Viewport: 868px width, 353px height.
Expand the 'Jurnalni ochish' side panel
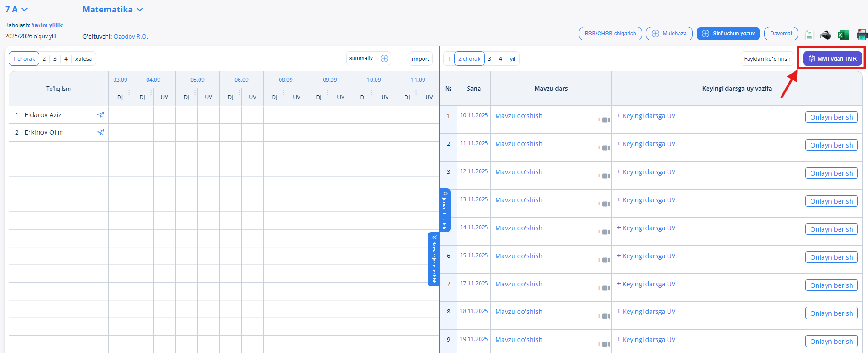coord(445,210)
